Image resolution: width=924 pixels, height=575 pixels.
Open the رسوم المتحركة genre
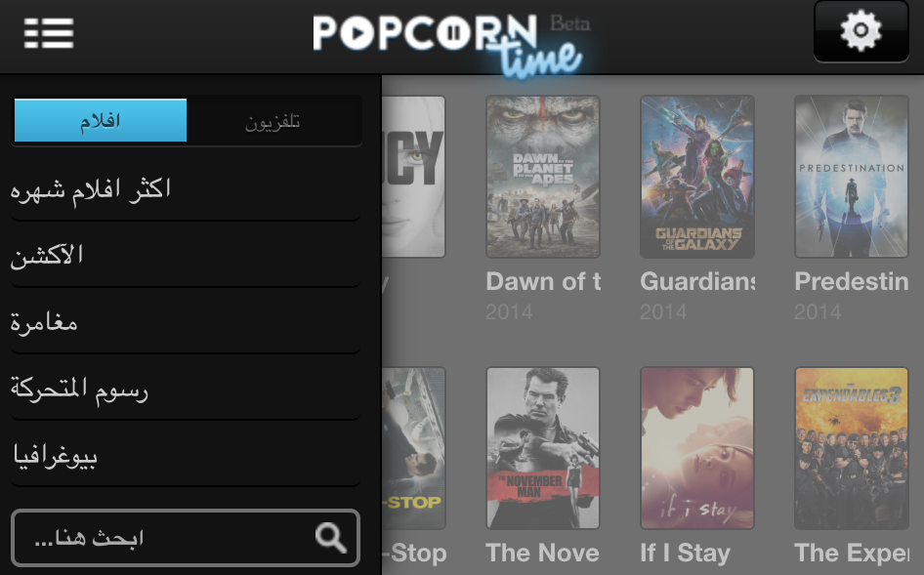[186, 389]
